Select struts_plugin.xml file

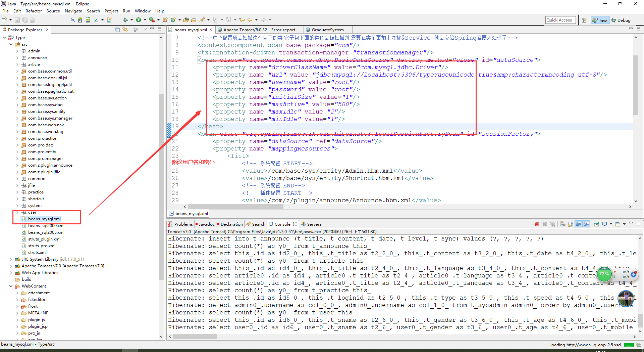pyautogui.click(x=44, y=239)
